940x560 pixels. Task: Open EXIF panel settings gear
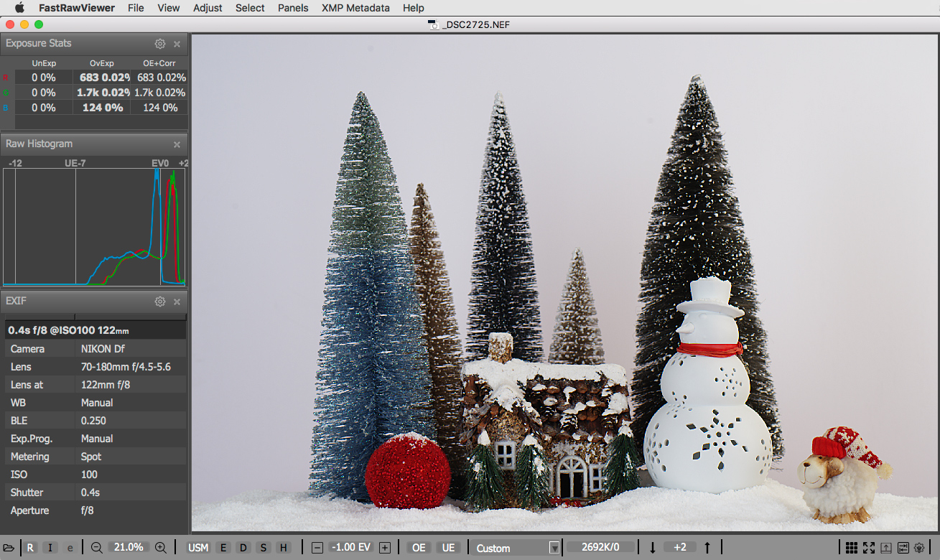(x=160, y=302)
